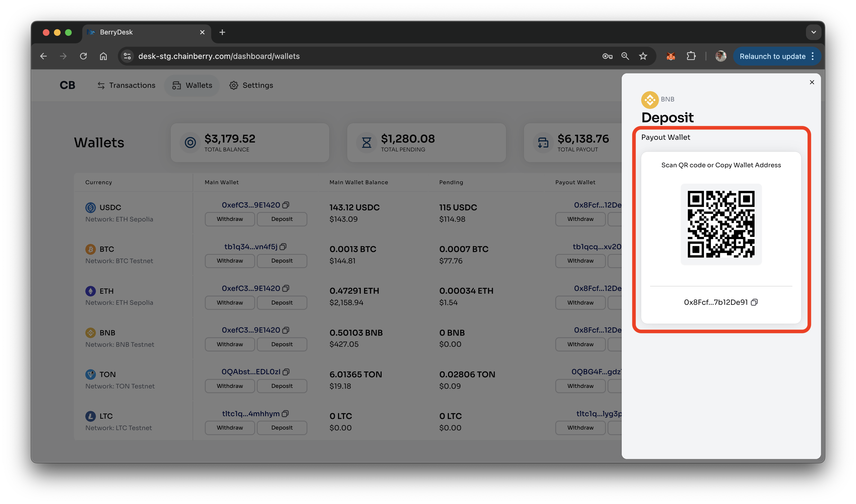Screen dimensions: 856x504
Task: Copy TON main wallet address icon
Action: pyautogui.click(x=286, y=372)
